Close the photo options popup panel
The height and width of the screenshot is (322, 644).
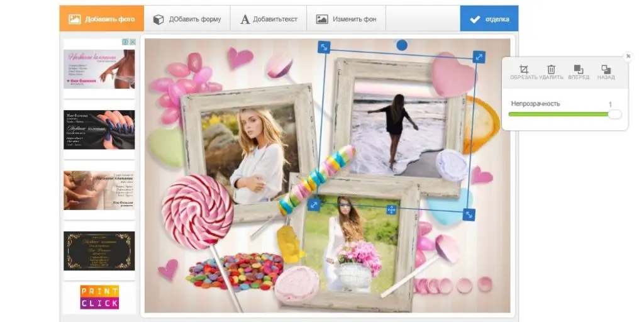point(627,57)
